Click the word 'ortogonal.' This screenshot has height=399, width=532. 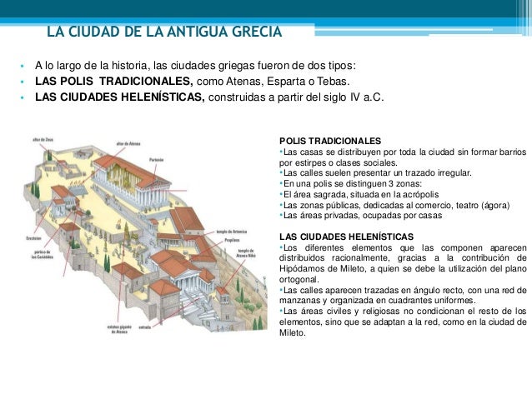[x=299, y=280]
